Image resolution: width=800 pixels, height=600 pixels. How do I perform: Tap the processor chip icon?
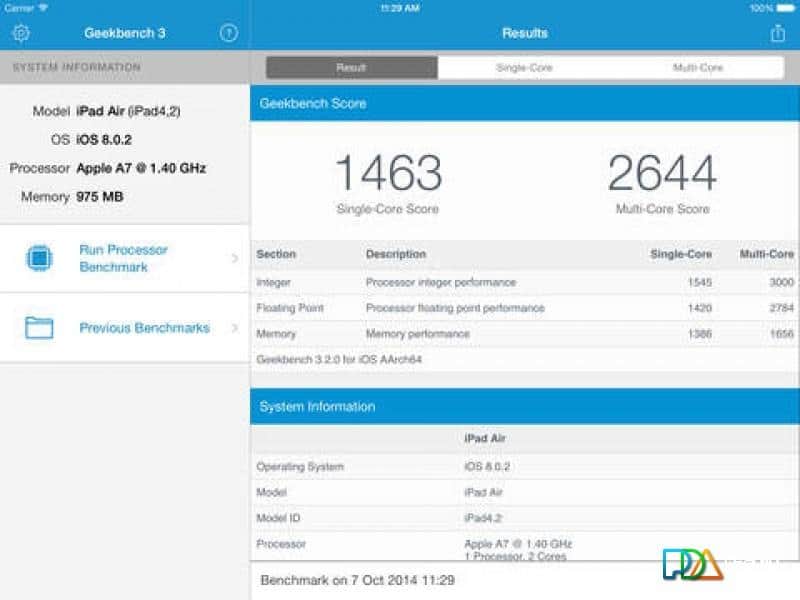[39, 259]
